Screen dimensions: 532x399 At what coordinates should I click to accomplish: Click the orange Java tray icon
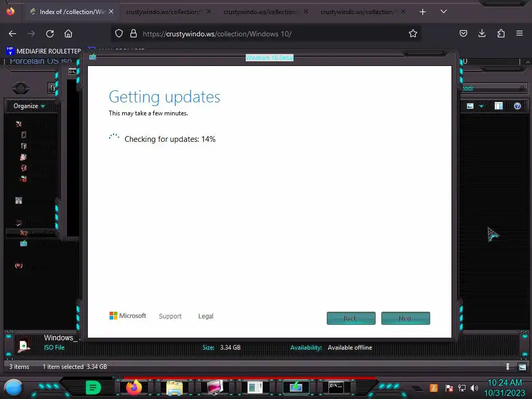tap(434, 388)
